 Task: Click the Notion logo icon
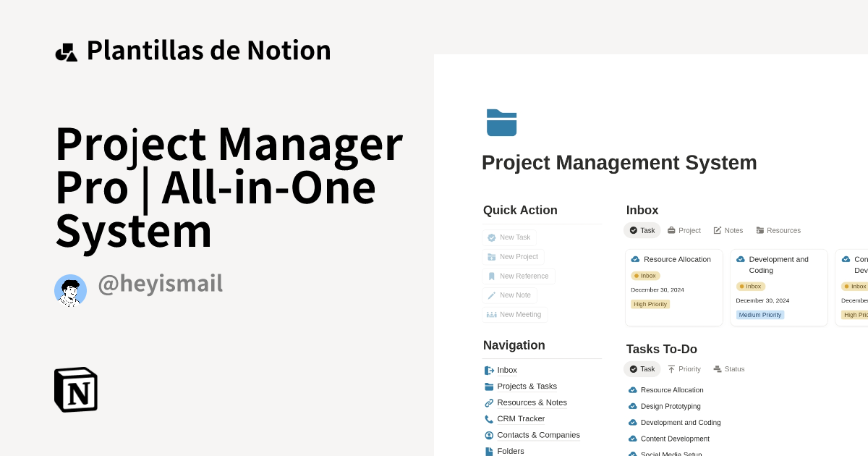click(76, 390)
